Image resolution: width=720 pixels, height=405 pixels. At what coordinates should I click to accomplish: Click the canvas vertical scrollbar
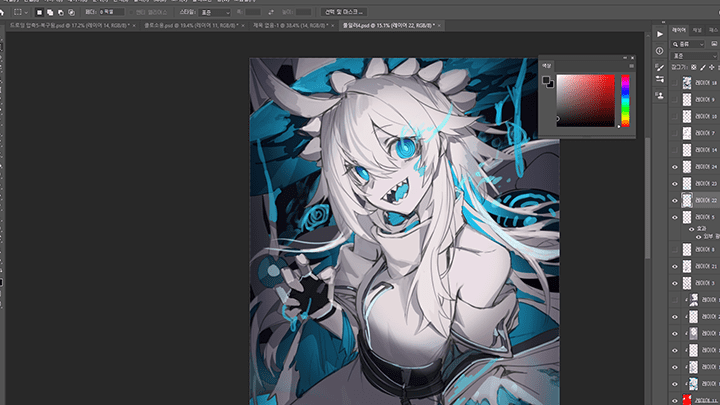point(647,197)
